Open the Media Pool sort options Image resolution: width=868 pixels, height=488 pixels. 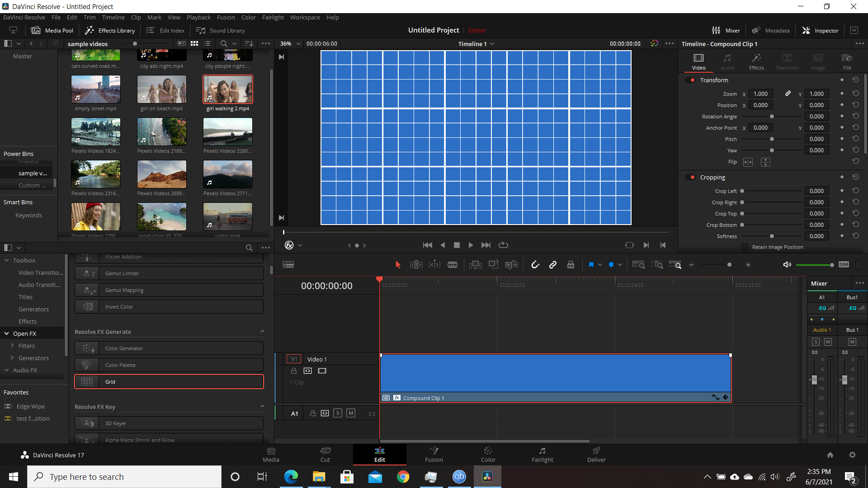pos(249,44)
